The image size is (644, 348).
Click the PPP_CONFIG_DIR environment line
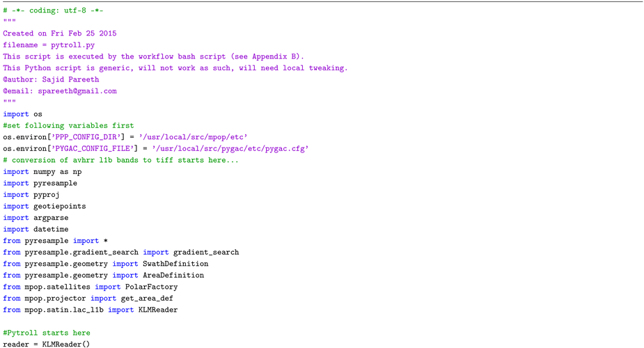click(125, 137)
